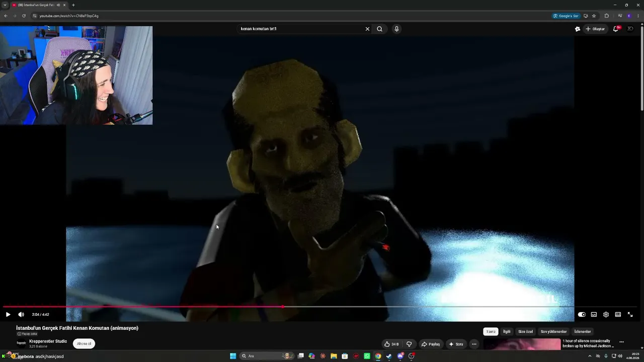Viewport: 644px width, 362px height.
Task: Click the suggested video thumbnail
Action: point(522,344)
